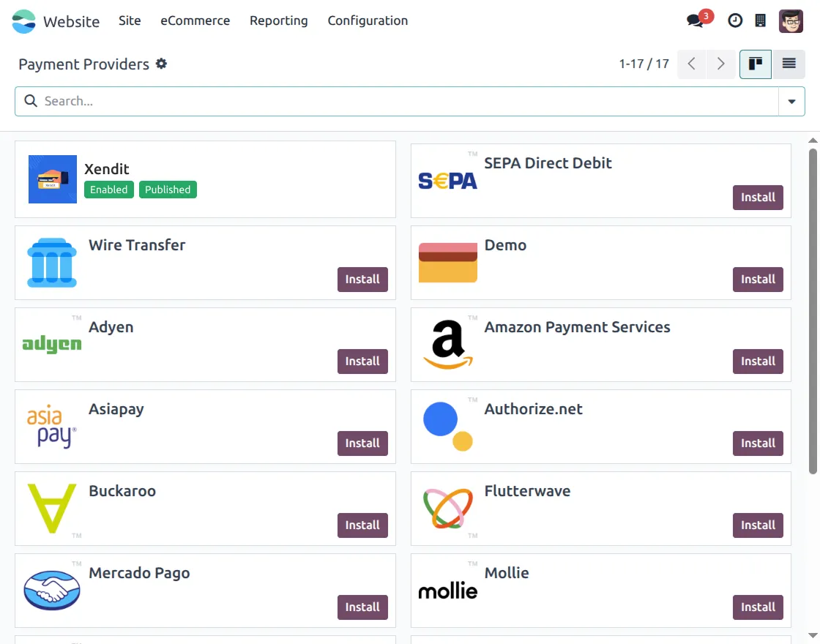Open the eCommerce menu
The width and height of the screenshot is (820, 644).
pyautogui.click(x=195, y=20)
